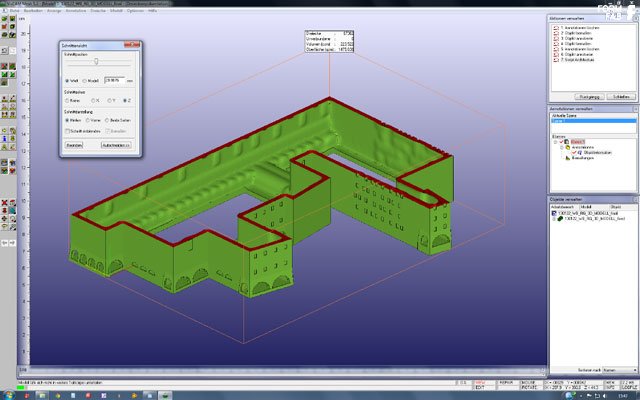The width and height of the screenshot is (640, 400).
Task: Open the Optionen menu
Action: (135, 11)
